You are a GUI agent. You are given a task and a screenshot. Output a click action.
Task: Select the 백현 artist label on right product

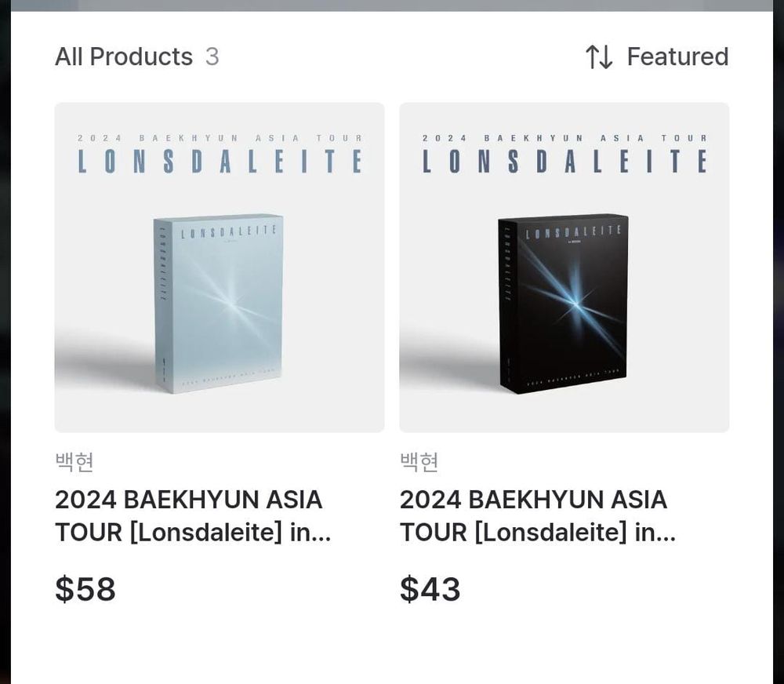coord(419,461)
